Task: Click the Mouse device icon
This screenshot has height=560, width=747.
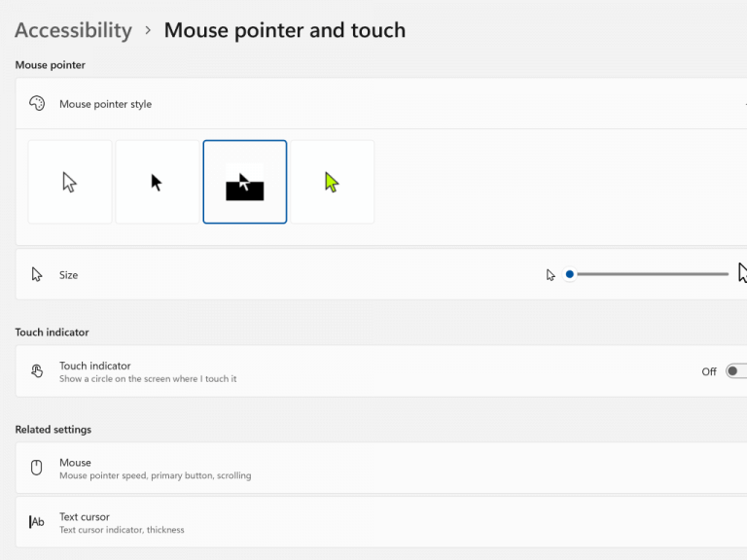Action: 37,468
